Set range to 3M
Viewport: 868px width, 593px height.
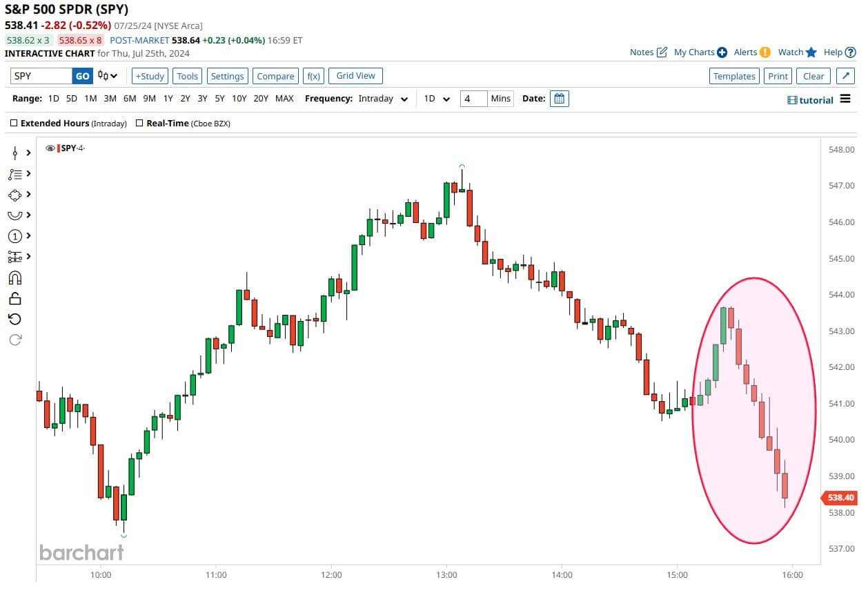tap(110, 99)
